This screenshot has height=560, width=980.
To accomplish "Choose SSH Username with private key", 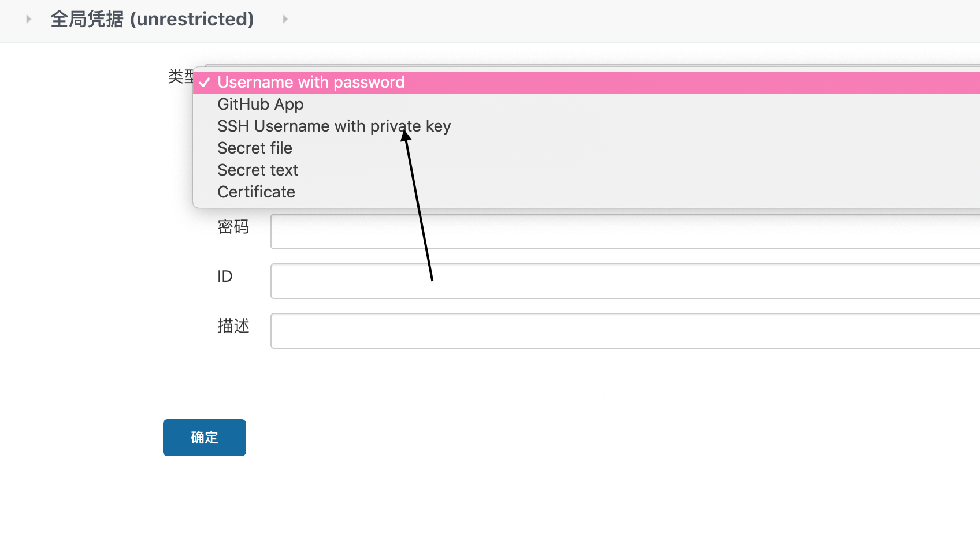I will click(334, 126).
